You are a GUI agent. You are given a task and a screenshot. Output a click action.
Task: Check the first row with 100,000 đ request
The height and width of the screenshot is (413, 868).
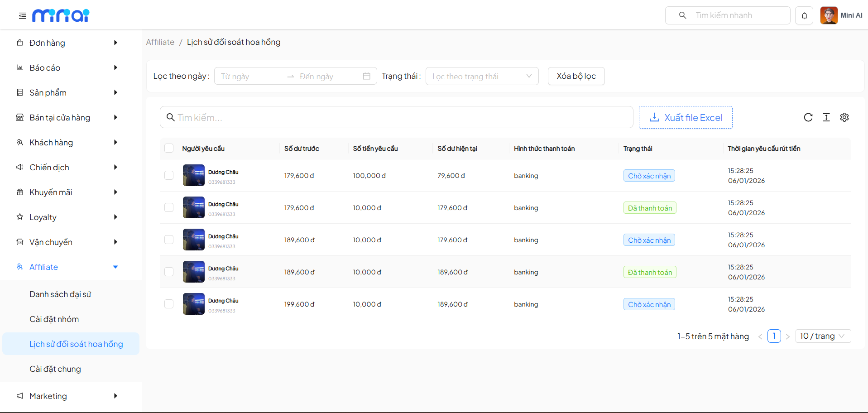point(169,175)
